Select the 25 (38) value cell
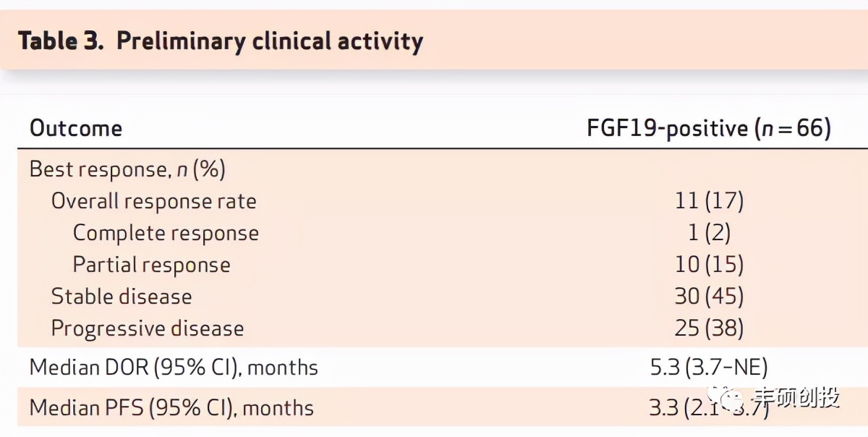The height and width of the screenshot is (437, 868). [709, 328]
